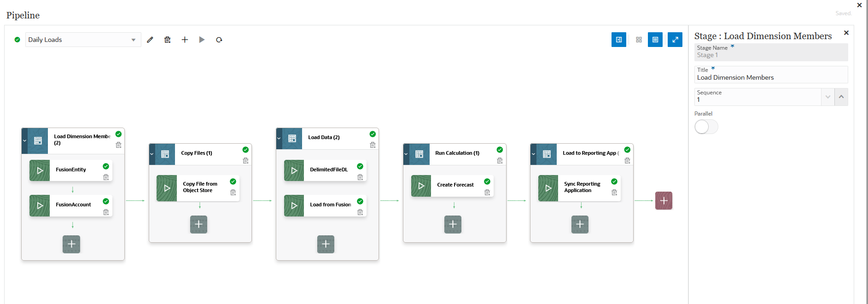
Task: Add a job to the Run Calculation stage
Action: click(x=453, y=224)
